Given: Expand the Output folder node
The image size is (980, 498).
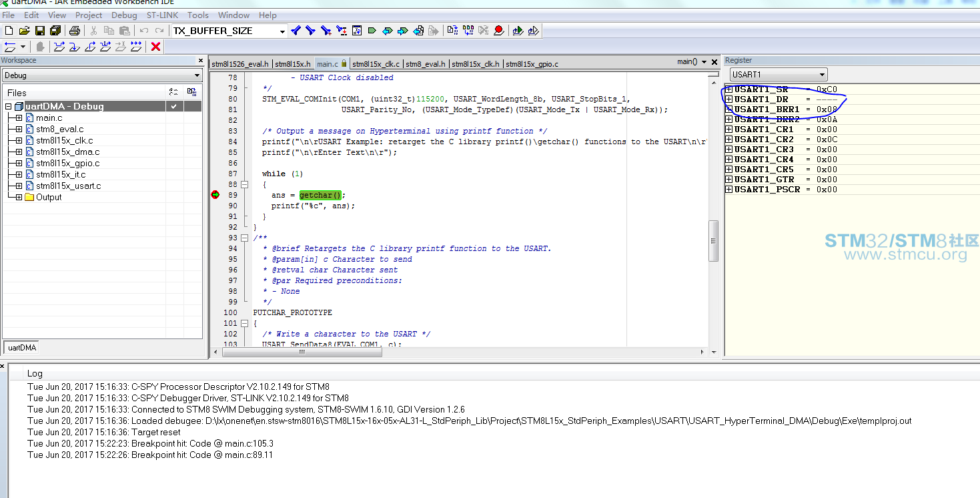Looking at the screenshot, I should pos(19,198).
